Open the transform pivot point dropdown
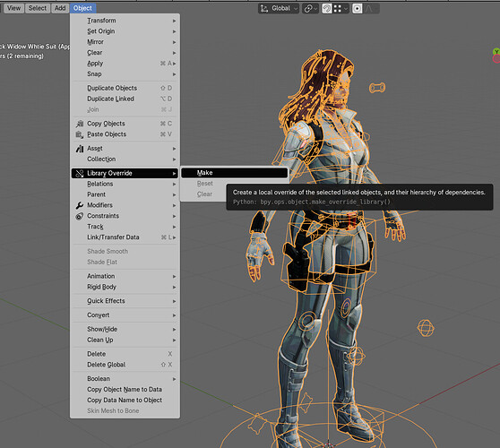The width and height of the screenshot is (500, 448). click(310, 8)
